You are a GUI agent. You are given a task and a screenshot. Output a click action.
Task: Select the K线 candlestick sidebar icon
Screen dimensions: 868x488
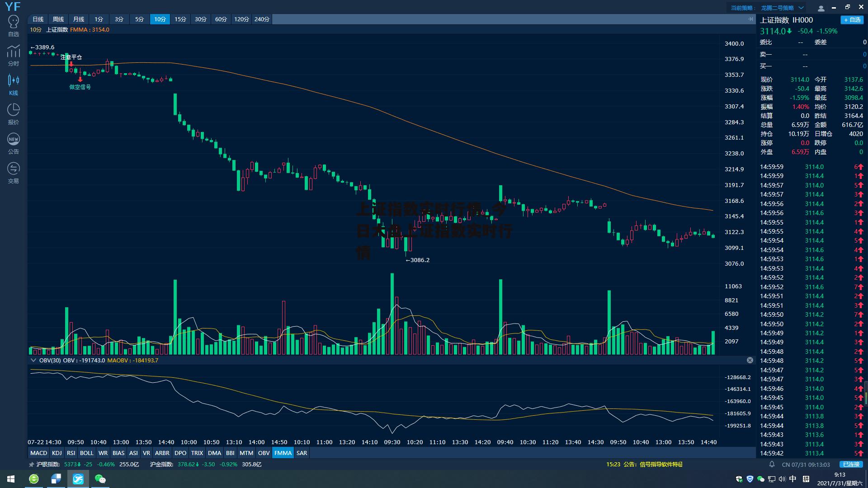pyautogui.click(x=14, y=84)
